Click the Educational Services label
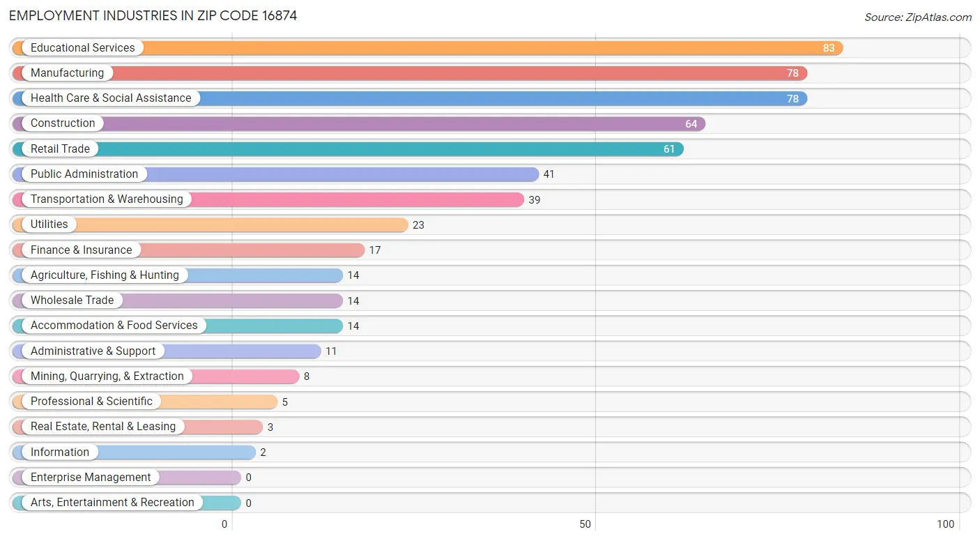Image resolution: width=980 pixels, height=541 pixels. tap(82, 47)
